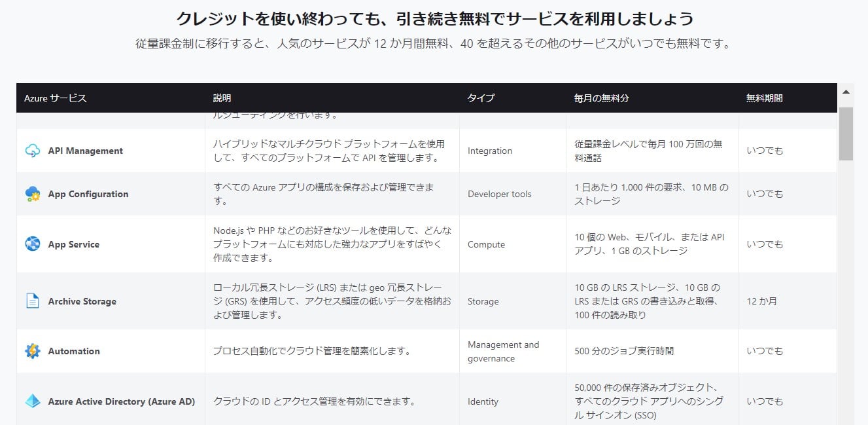This screenshot has height=425, width=868.
Task: Click the App Service globe icon
Action: click(x=33, y=244)
